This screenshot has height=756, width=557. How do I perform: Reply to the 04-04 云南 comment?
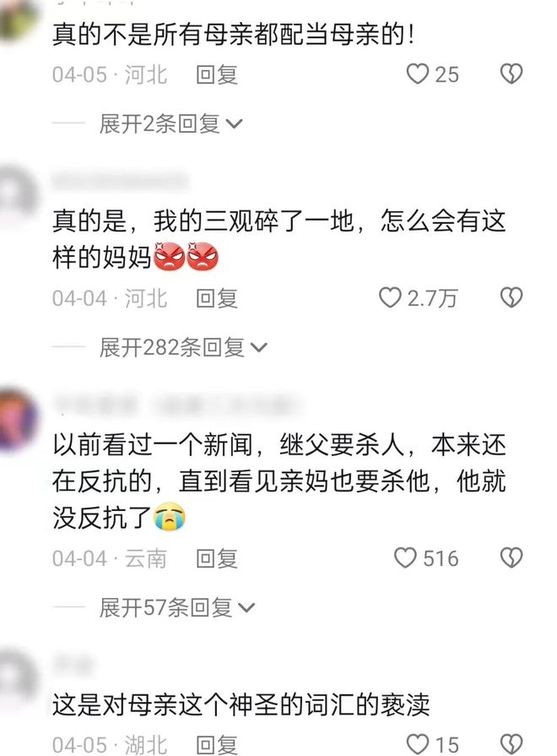[217, 558]
